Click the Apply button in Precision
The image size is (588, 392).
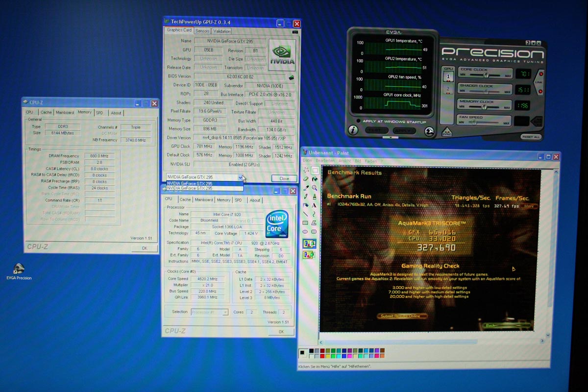(404, 131)
